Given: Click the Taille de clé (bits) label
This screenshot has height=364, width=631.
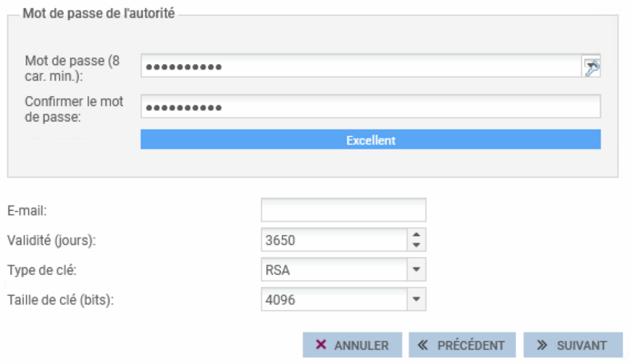Looking at the screenshot, I should [x=60, y=299].
